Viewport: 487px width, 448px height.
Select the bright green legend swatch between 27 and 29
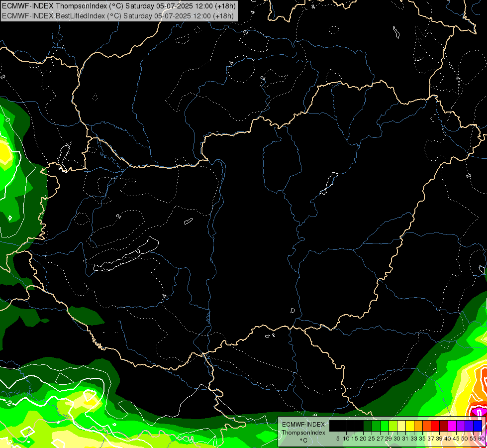[x=385, y=426]
